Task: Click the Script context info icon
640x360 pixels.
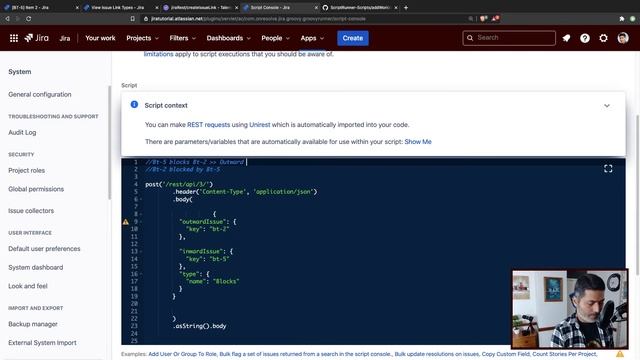Action: (x=134, y=104)
